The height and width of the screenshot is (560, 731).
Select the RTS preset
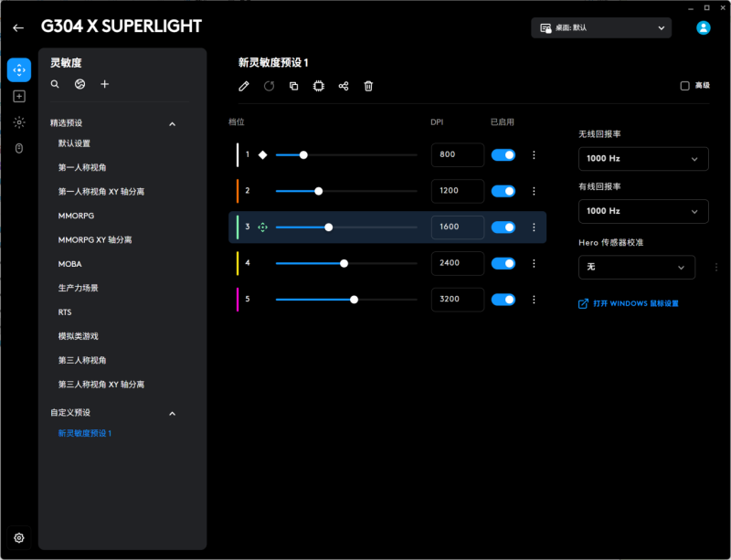point(65,312)
